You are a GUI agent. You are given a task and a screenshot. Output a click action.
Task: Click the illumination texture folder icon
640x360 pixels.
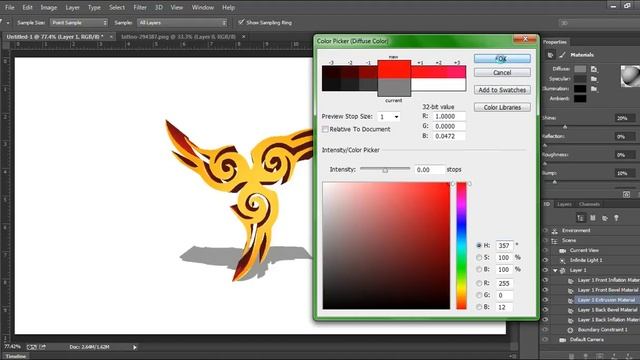point(594,89)
